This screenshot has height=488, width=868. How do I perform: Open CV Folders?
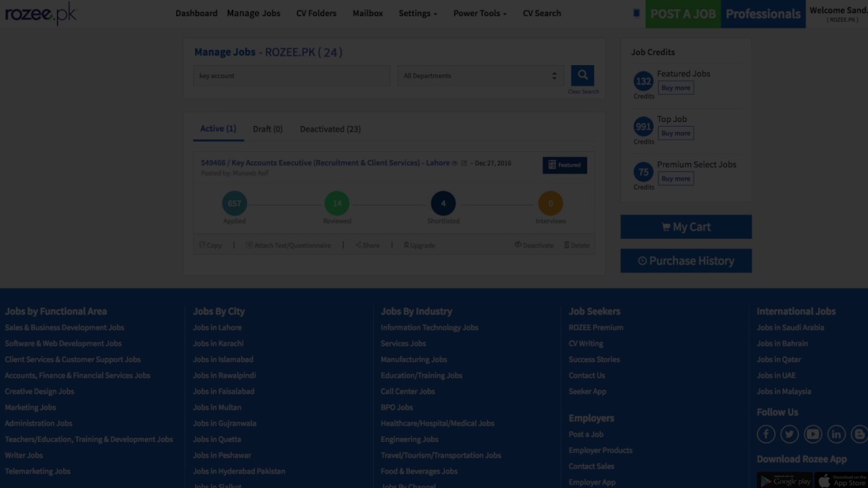click(x=316, y=14)
